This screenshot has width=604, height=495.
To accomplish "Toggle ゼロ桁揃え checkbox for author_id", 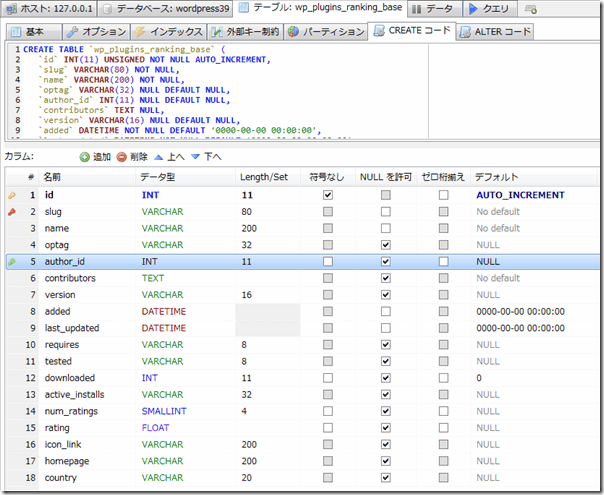I will coord(443,262).
